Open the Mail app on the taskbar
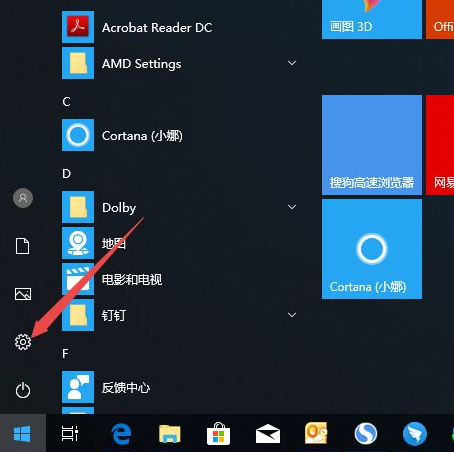The image size is (454, 452). pos(268,434)
